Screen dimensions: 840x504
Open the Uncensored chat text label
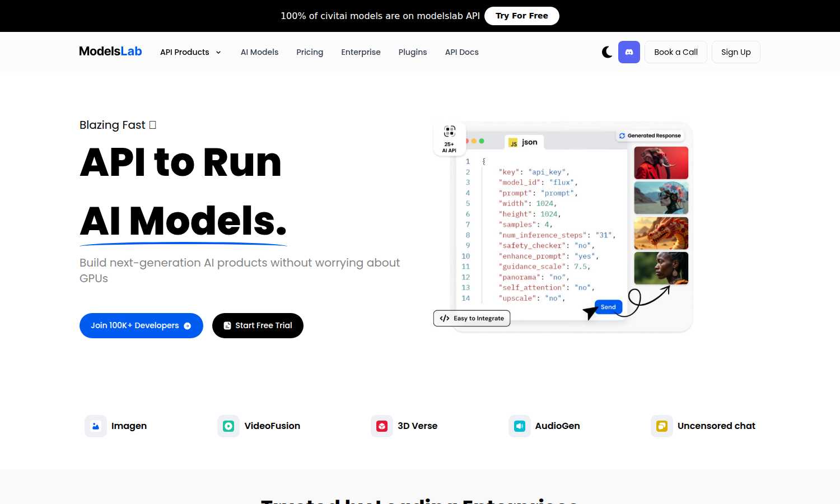click(x=716, y=426)
